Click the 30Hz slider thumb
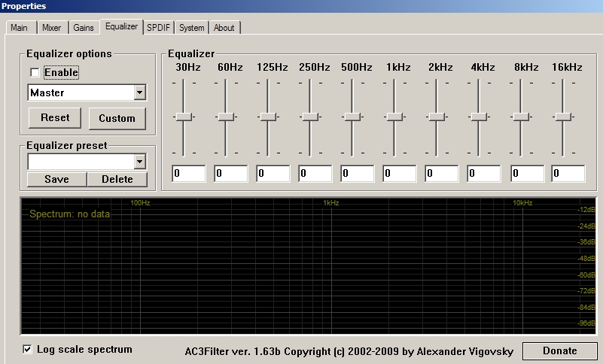This screenshot has height=364, width=603. point(184,117)
